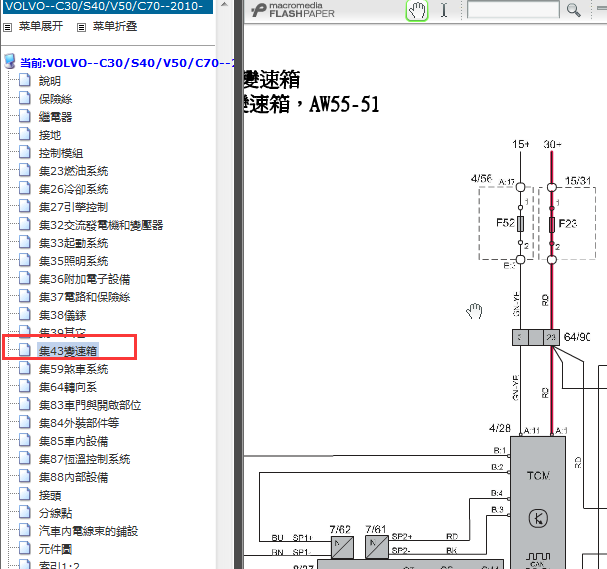Select the text selection cursor tool
The width and height of the screenshot is (607, 569).
(444, 10)
